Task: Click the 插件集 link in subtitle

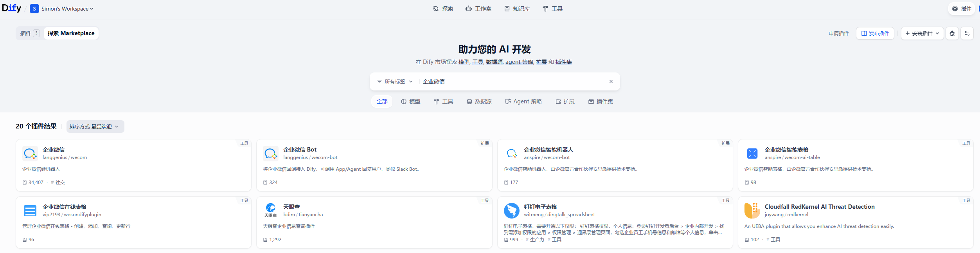Action: [564, 62]
